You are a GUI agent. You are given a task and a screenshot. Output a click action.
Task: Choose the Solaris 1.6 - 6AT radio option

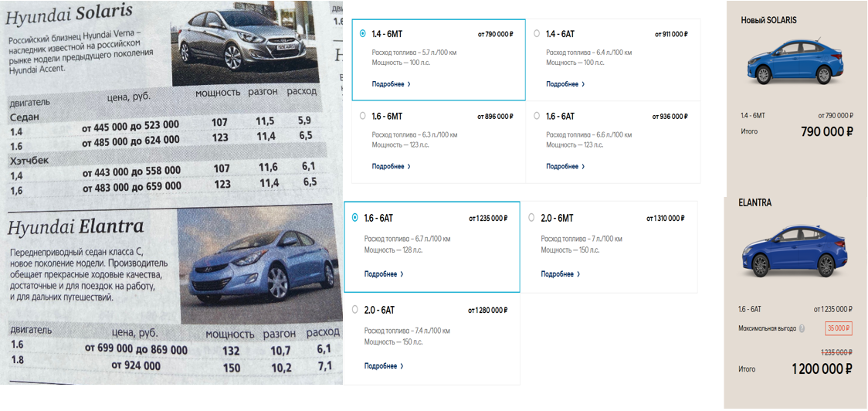click(x=537, y=117)
